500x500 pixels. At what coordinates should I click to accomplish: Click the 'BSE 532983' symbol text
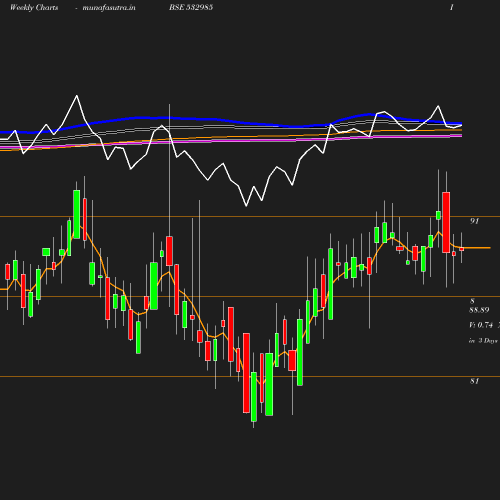click(191, 7)
